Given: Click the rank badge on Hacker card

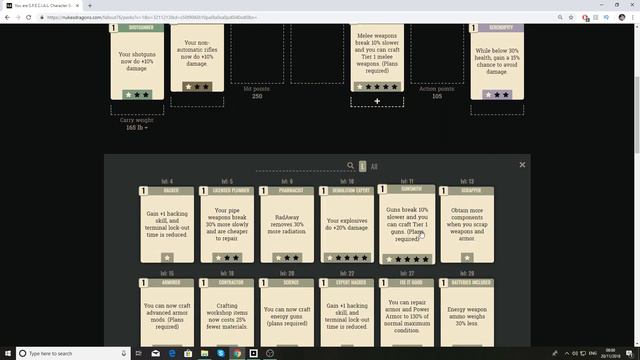Looking at the screenshot, I should point(143,191).
